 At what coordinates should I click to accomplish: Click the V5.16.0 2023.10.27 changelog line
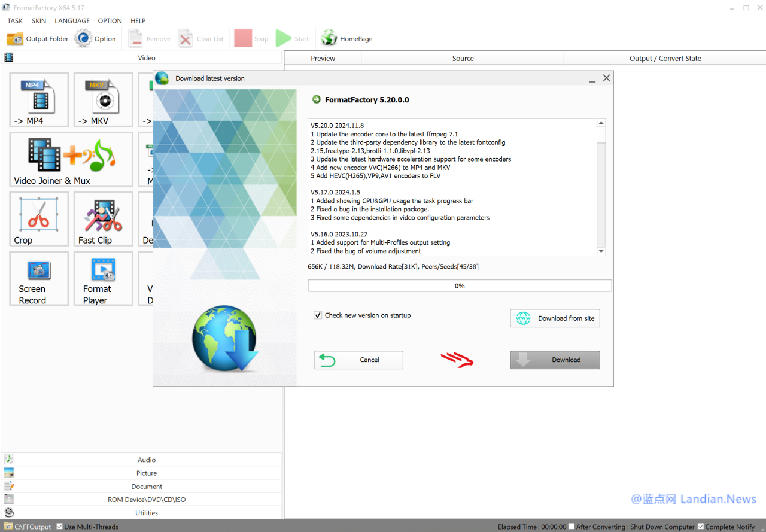pyautogui.click(x=339, y=234)
